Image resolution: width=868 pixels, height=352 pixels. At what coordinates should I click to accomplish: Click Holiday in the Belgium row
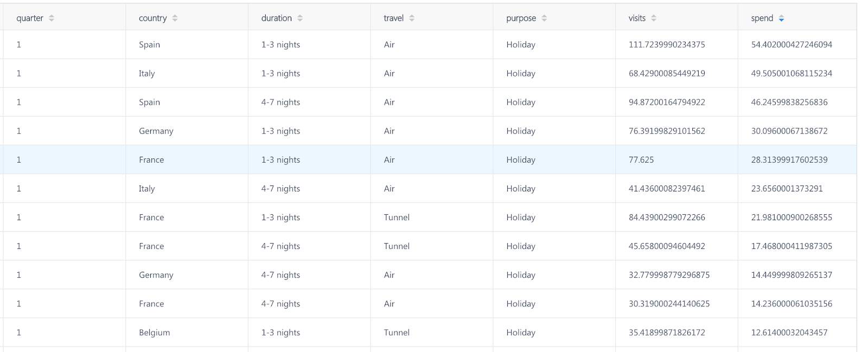520,332
